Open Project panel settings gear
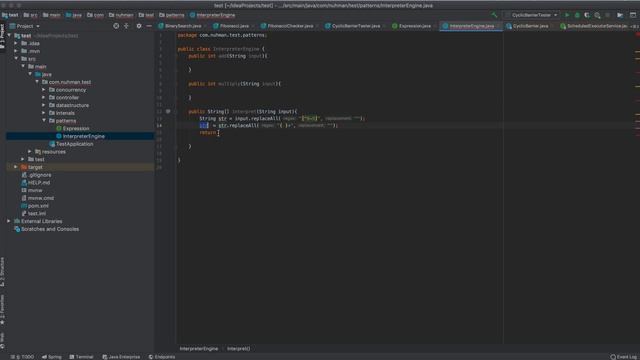This screenshot has height=360, width=640. (139, 26)
